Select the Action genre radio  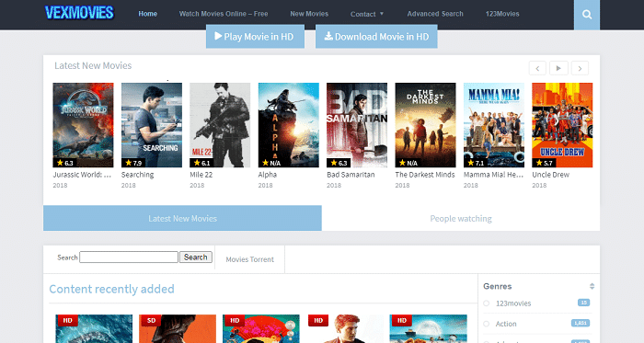(487, 324)
